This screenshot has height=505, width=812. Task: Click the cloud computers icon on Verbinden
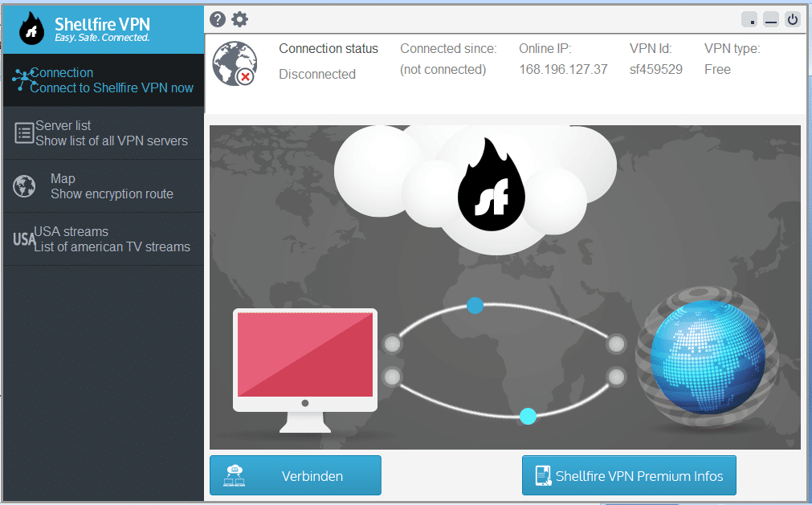pos(234,475)
